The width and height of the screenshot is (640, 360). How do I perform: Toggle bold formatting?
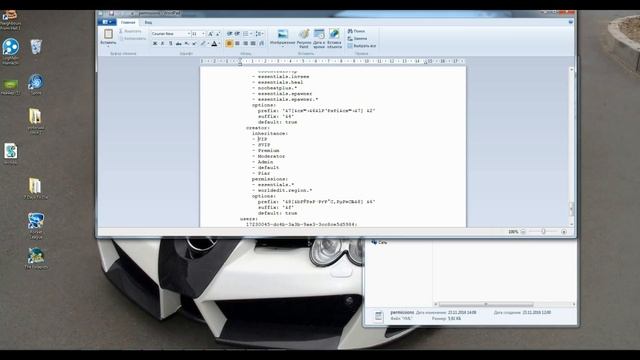tap(155, 43)
